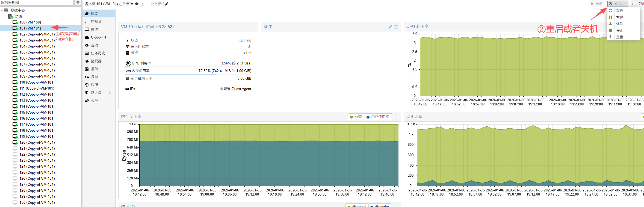Toggle the 内存使用率 series in chart legend
644x207 pixels.
point(378,117)
